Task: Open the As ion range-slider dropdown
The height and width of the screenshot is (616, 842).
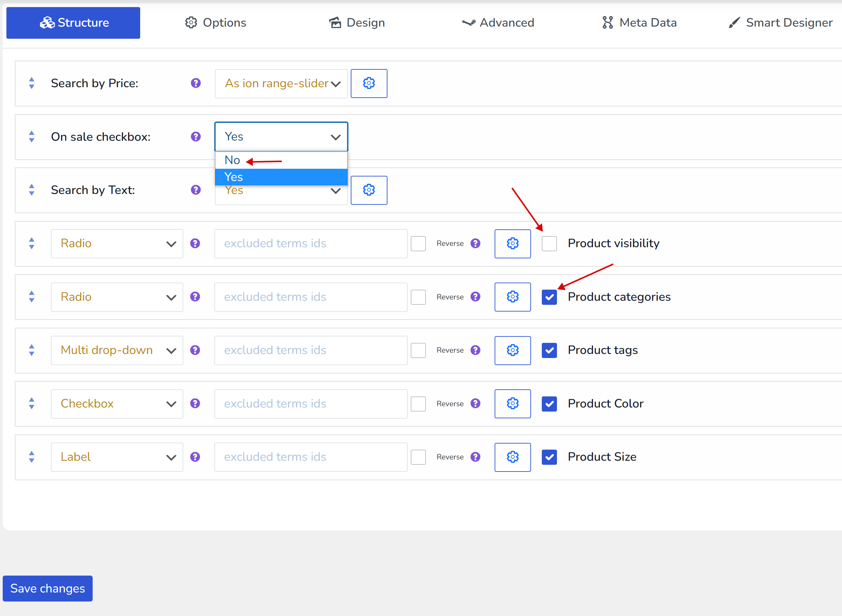Action: tap(281, 84)
